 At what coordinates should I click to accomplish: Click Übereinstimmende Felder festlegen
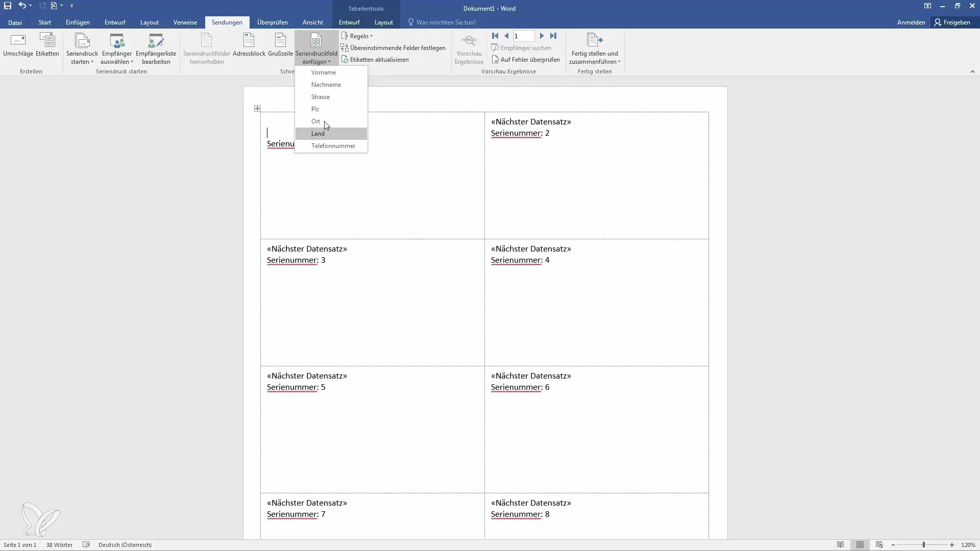click(x=393, y=48)
